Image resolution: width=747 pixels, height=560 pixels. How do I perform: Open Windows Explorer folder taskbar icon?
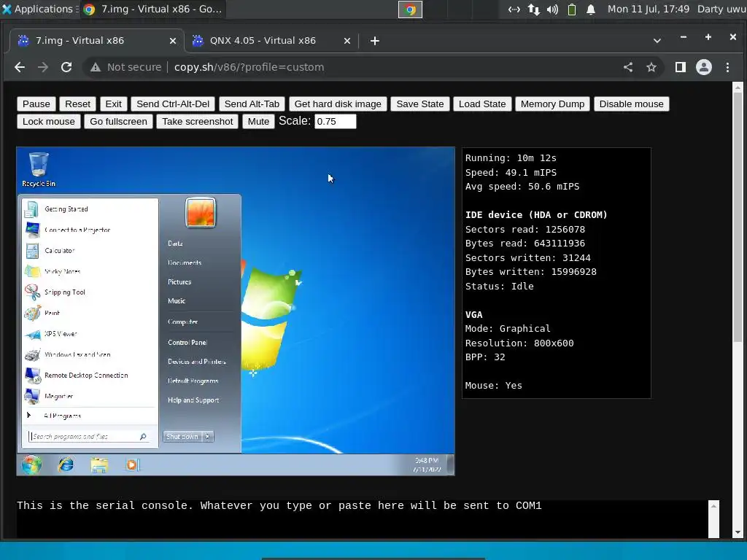pos(99,464)
